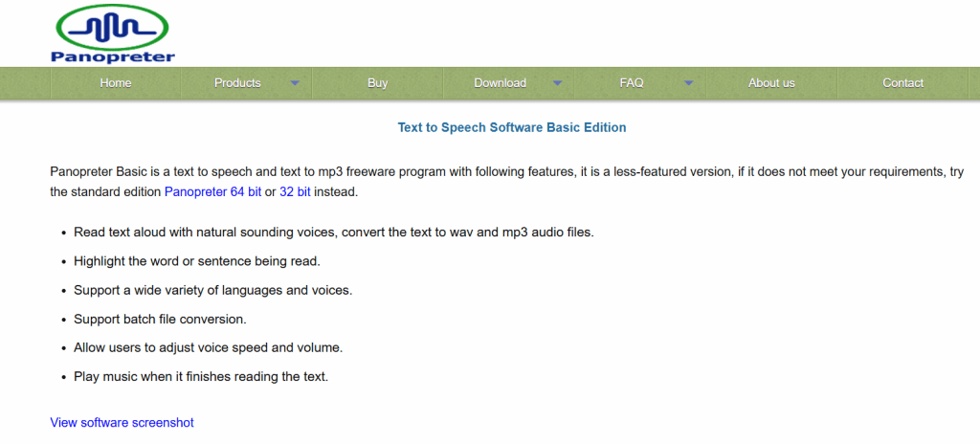Go to the Contact page

coord(902,83)
